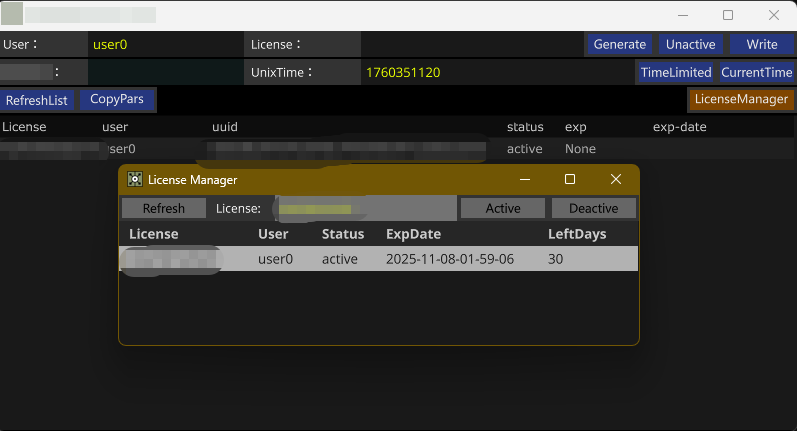The image size is (797, 431).
Task: Select the user0 row in License Manager table
Action: (378, 259)
